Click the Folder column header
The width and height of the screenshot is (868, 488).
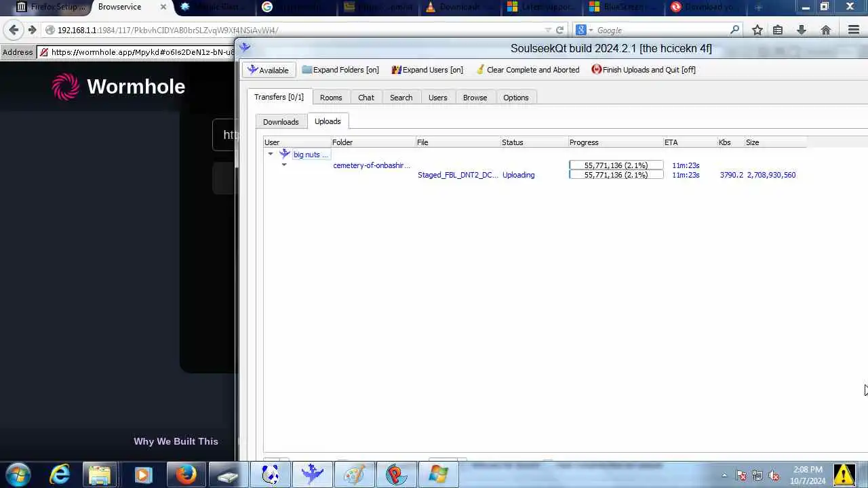[373, 142]
